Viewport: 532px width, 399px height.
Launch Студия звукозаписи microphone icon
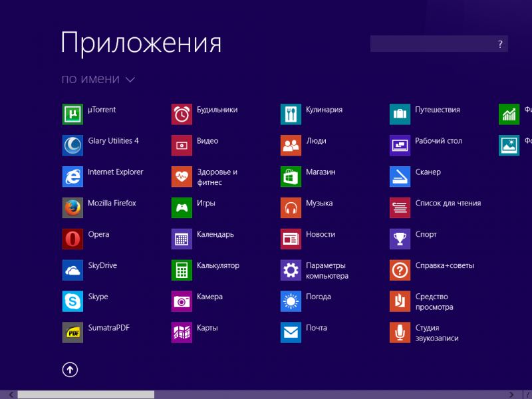tap(400, 333)
